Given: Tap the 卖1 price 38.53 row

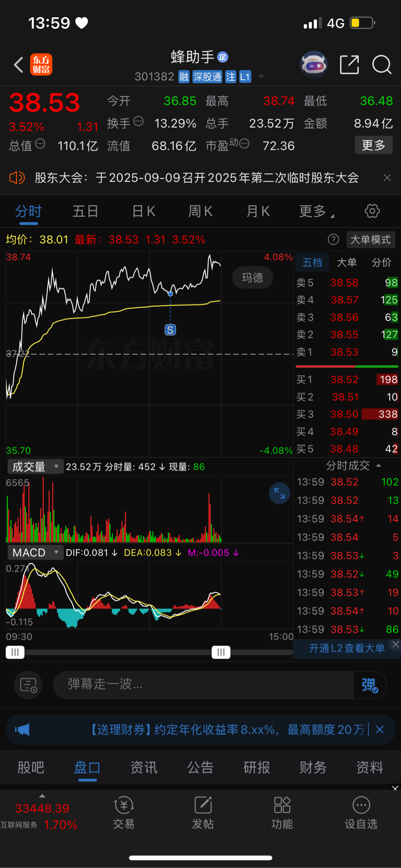Looking at the screenshot, I should click(347, 352).
